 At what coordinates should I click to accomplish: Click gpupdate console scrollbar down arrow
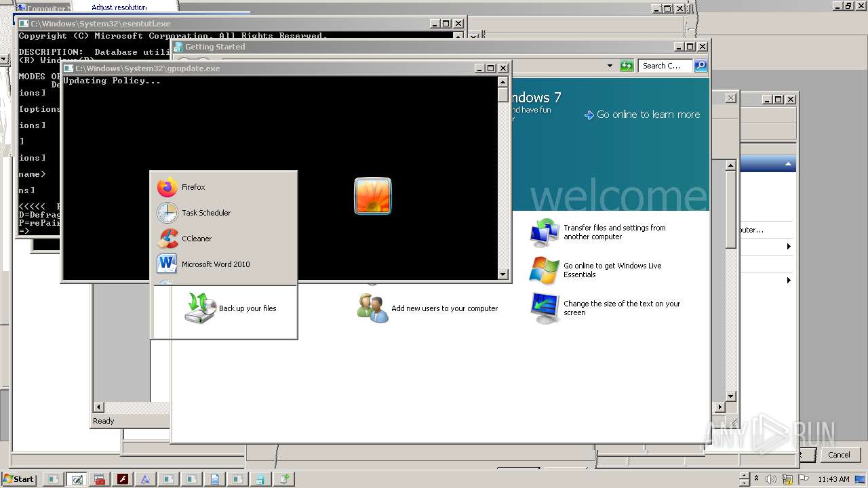502,274
